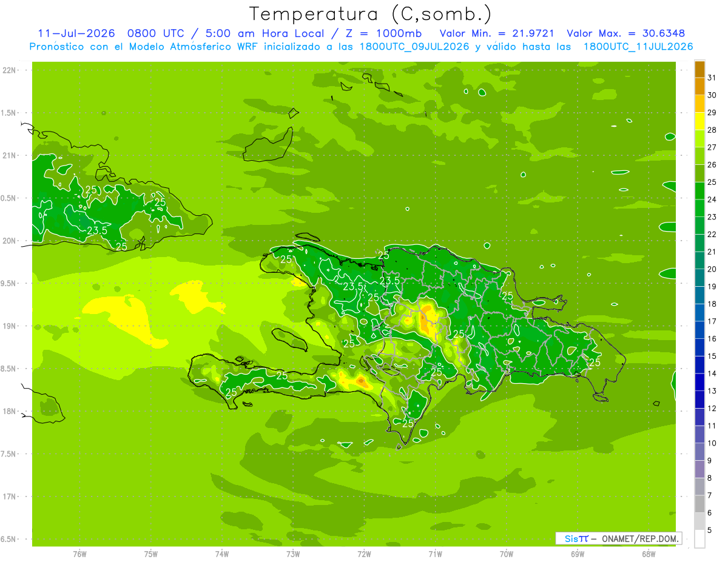Pick the green swatch between 24 and 25

pos(699,191)
